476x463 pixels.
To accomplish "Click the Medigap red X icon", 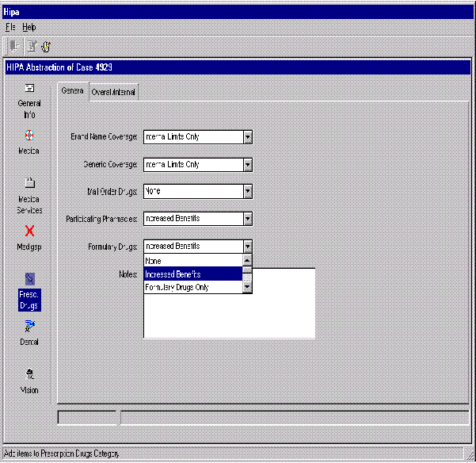I will coord(29,231).
